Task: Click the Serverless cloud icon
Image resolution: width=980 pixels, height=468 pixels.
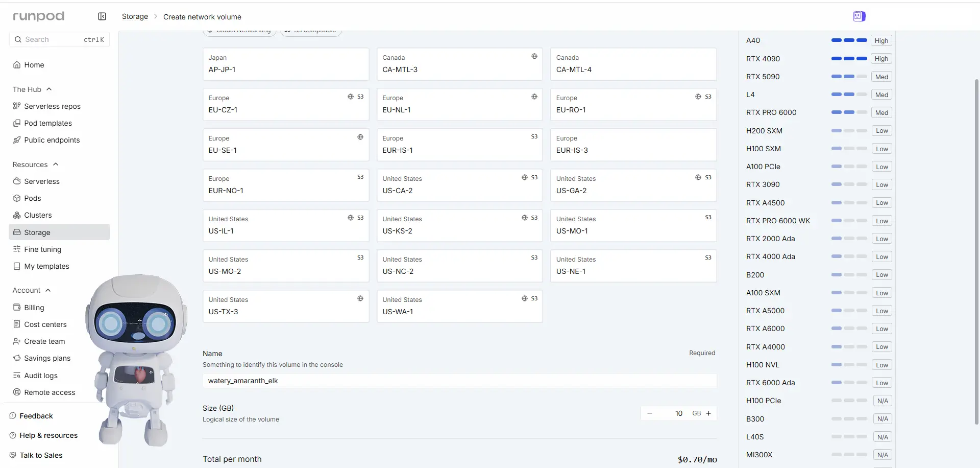Action: coord(17,181)
